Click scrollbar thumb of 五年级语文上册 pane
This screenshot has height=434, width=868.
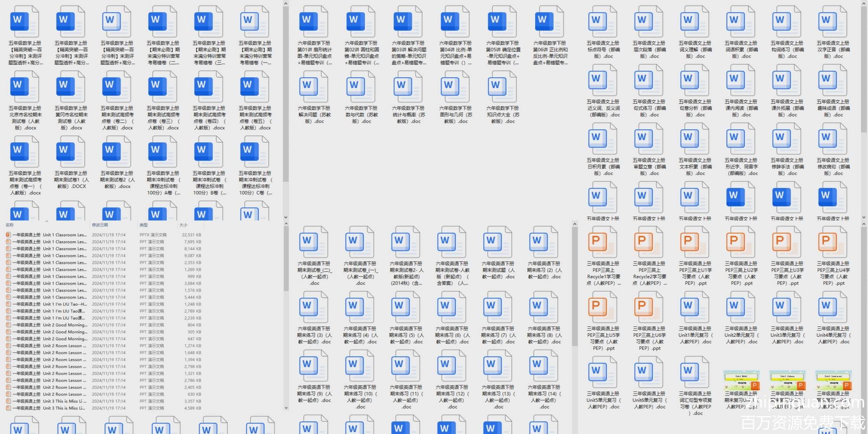863,69
